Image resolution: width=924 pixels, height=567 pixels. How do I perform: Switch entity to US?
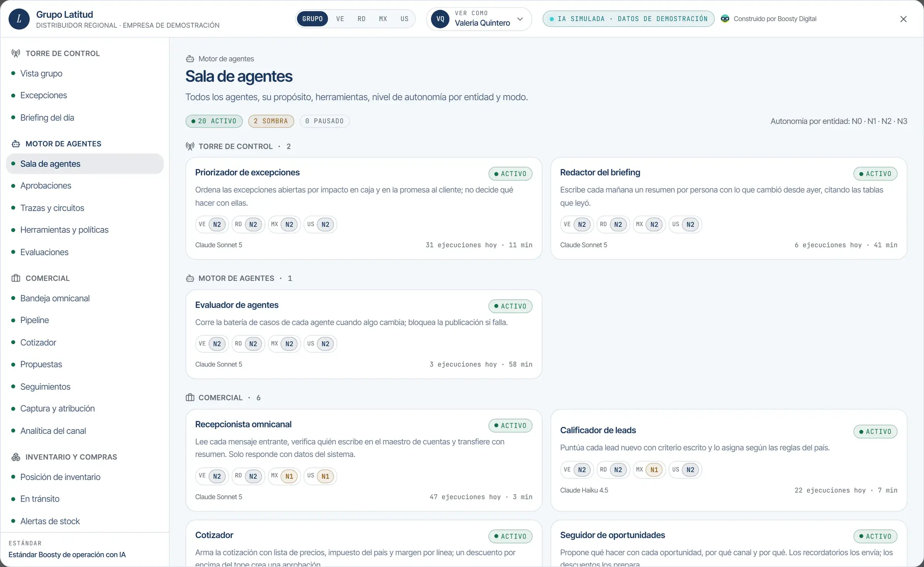tap(404, 19)
